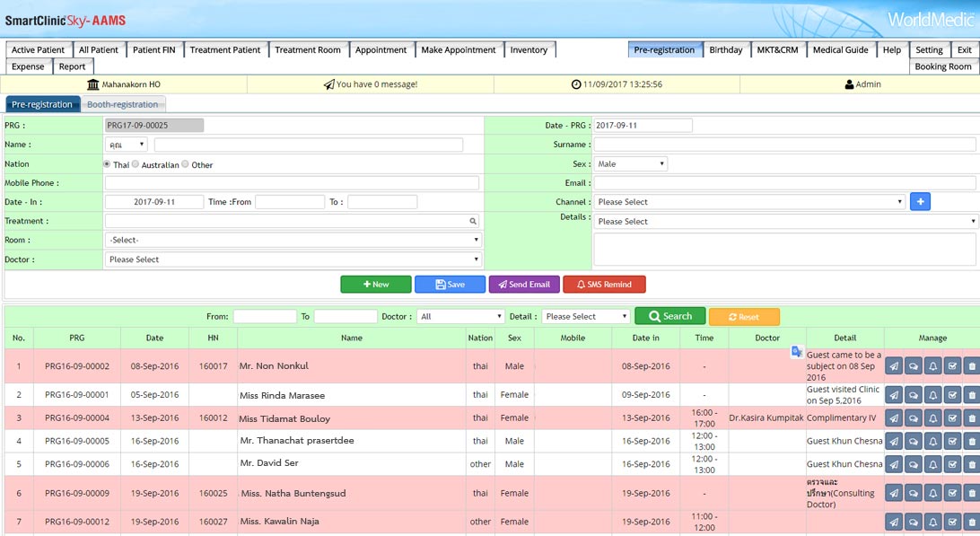Switch to Booth-registration tab
Screen dimensions: 980x536
pos(122,105)
